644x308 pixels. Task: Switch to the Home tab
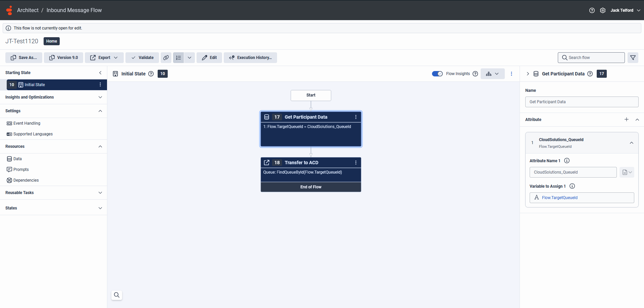[51, 41]
